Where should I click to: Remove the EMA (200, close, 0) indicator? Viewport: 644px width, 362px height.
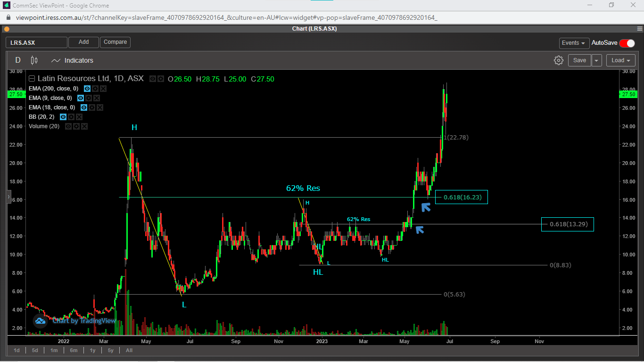(x=103, y=89)
